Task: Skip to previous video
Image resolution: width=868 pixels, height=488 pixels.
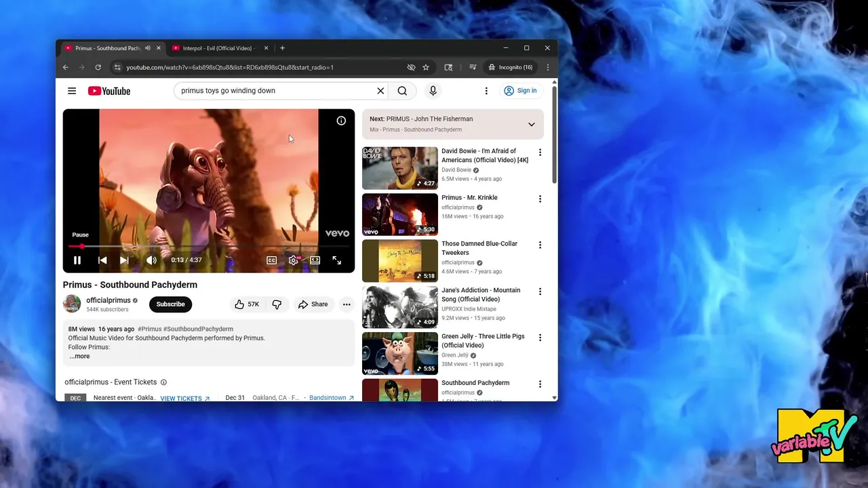Action: coord(102,260)
